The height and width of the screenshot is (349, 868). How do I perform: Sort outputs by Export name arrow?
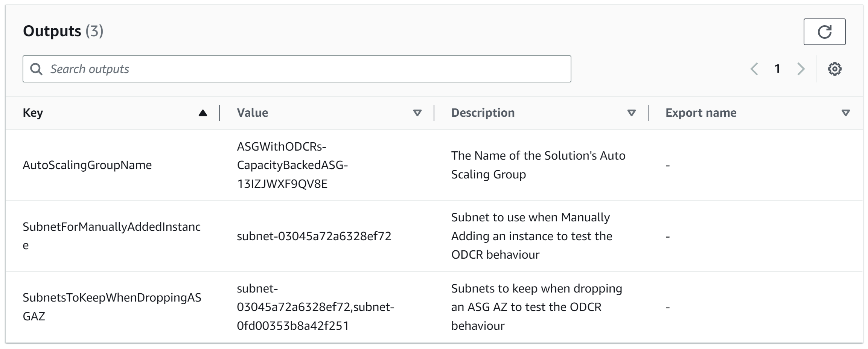pyautogui.click(x=845, y=113)
